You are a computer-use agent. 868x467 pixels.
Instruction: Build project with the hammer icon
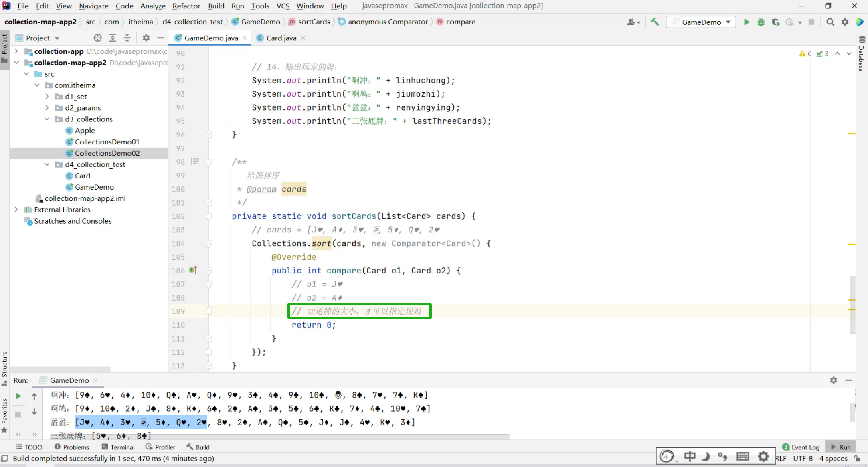(655, 22)
